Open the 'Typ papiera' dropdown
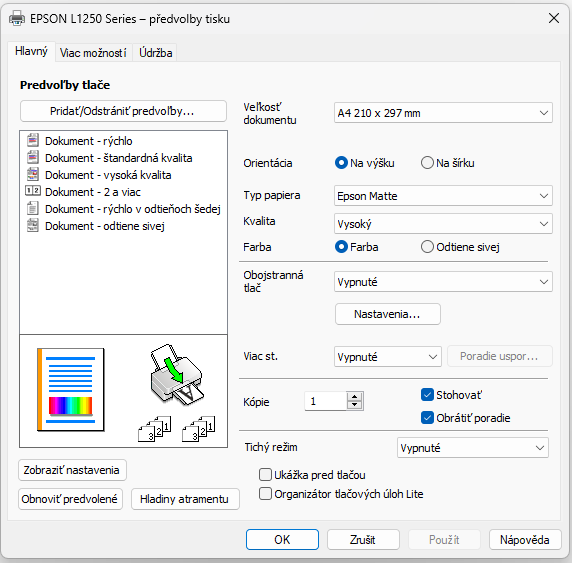 tap(443, 196)
